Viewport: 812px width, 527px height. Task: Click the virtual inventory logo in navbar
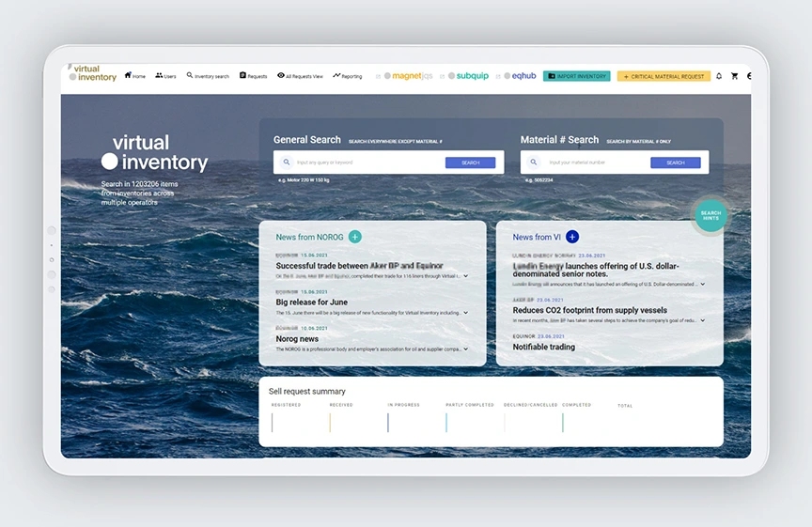click(x=93, y=73)
